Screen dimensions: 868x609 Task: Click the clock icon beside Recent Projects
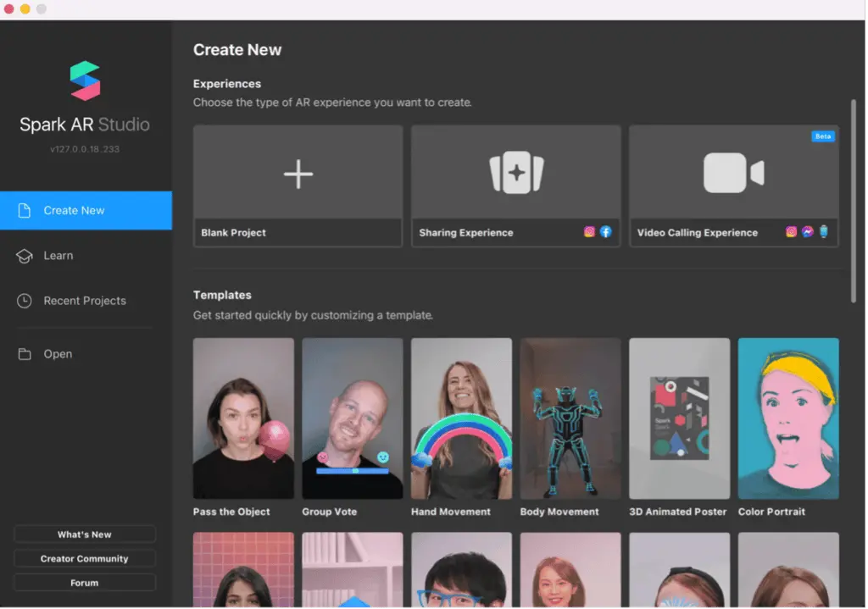pyautogui.click(x=25, y=301)
